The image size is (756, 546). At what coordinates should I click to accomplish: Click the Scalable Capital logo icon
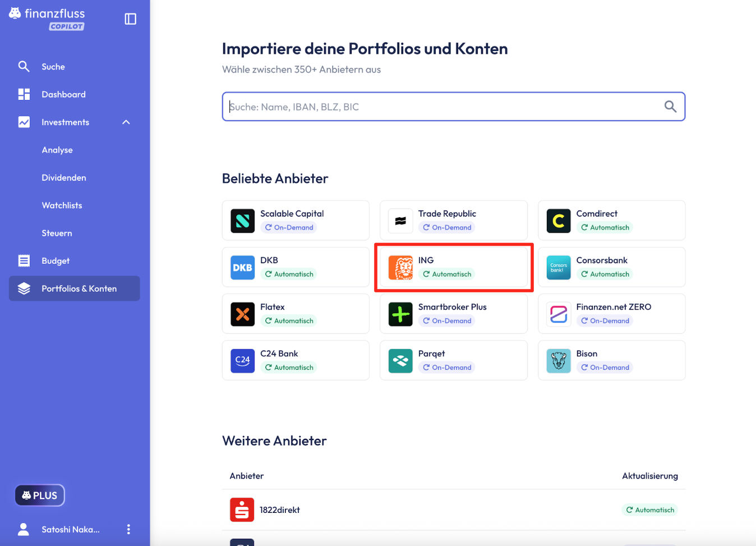tap(242, 221)
